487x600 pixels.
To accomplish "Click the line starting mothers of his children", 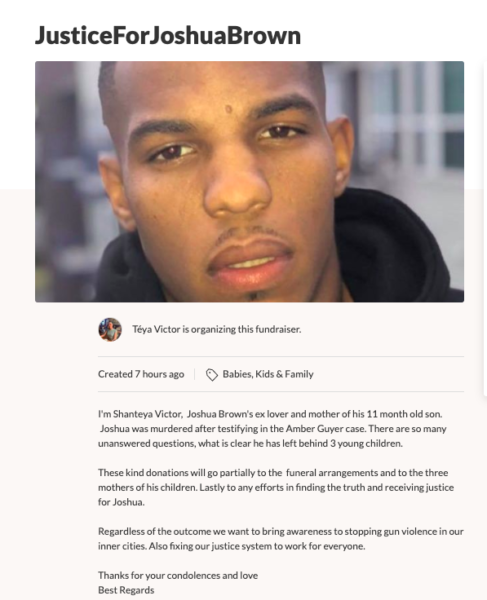I will tap(276, 488).
